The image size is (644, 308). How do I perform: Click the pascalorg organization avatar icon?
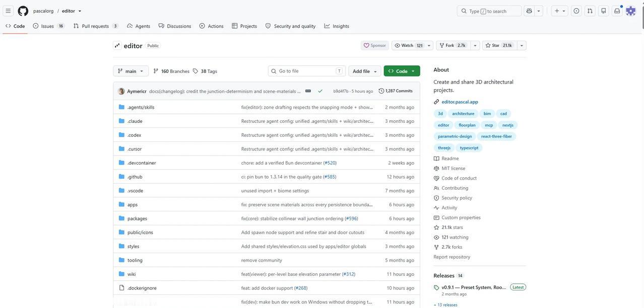(117, 46)
